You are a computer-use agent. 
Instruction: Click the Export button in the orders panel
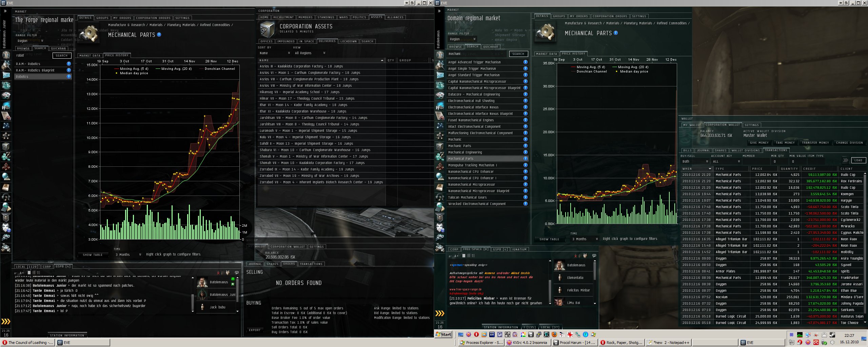coord(255,330)
